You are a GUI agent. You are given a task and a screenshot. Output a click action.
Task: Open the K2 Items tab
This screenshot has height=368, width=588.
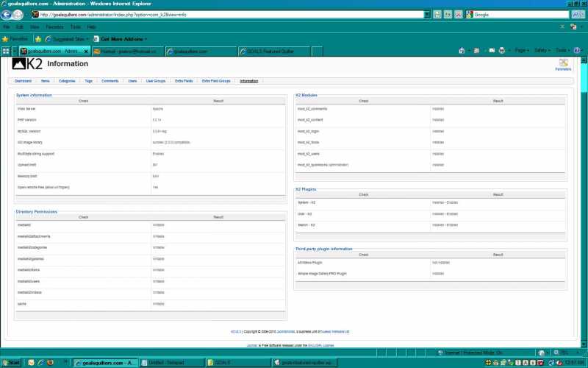[x=46, y=81]
